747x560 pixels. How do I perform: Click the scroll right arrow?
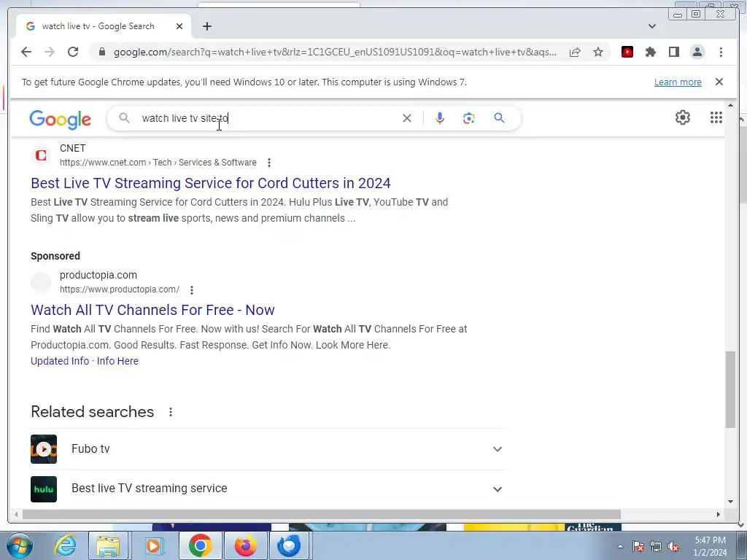719,514
